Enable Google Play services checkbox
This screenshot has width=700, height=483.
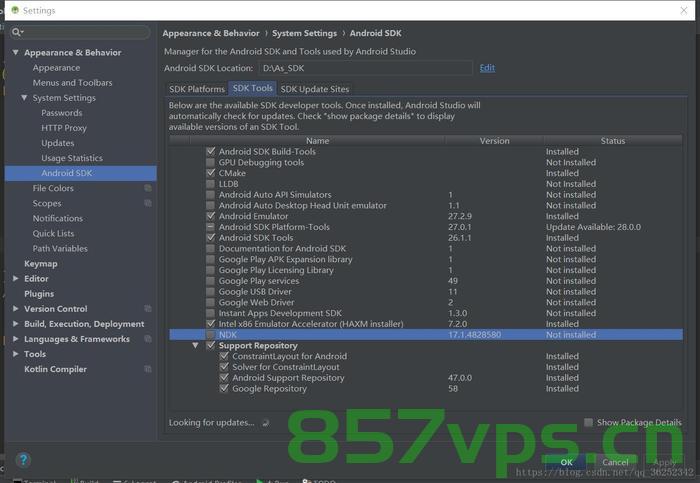coord(211,281)
